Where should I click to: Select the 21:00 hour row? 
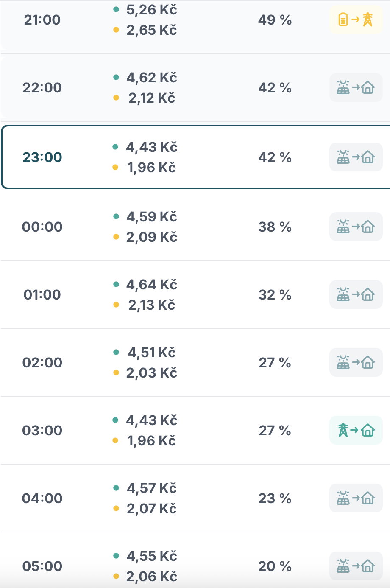pos(195,25)
